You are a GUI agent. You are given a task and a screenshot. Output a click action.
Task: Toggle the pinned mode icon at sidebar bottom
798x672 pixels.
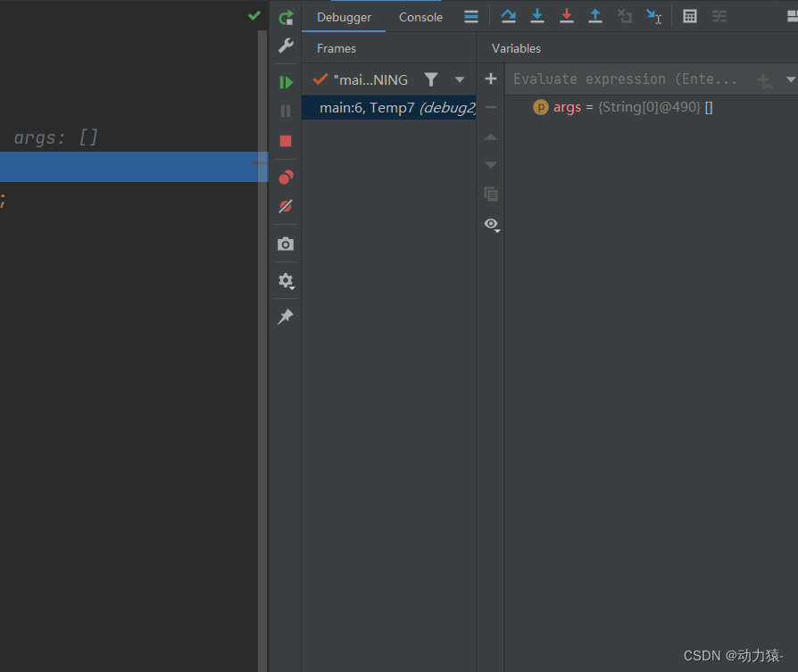tap(285, 317)
